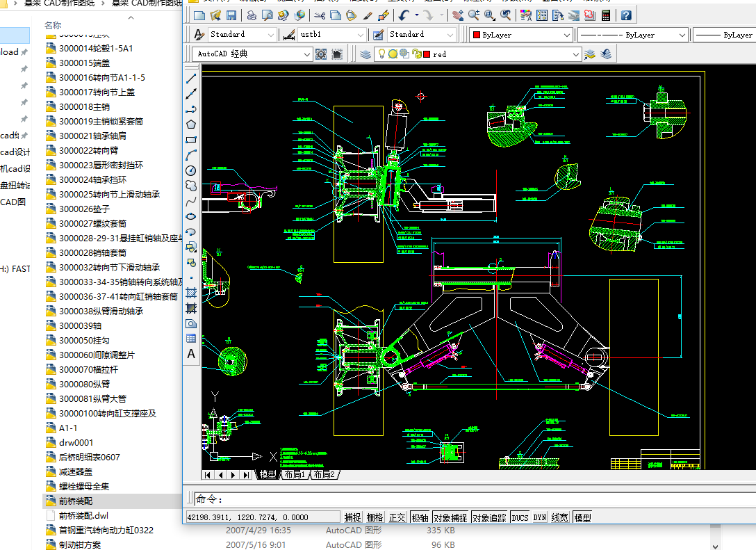Turn off the layer lightbulb visibility toggle
Image resolution: width=756 pixels, height=550 pixels.
(x=383, y=54)
